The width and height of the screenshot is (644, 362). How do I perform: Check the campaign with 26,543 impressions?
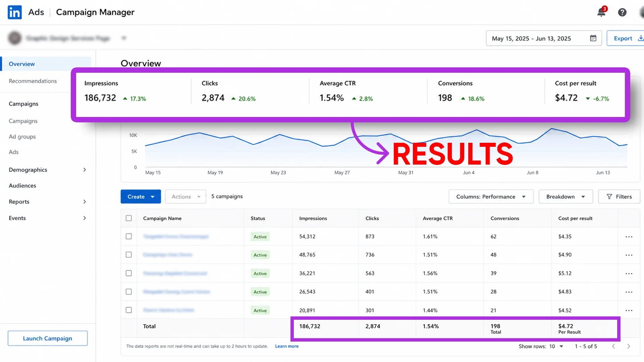pos(129,292)
